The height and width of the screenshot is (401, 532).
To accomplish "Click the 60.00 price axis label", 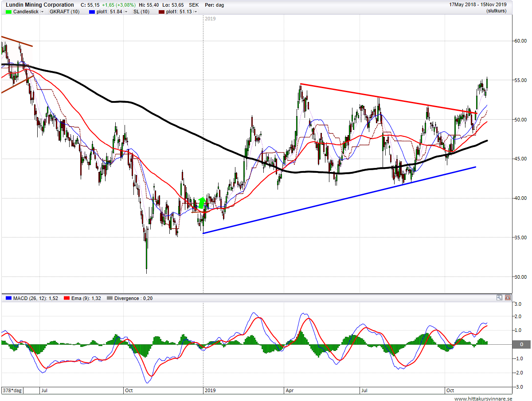I will (x=520, y=41).
